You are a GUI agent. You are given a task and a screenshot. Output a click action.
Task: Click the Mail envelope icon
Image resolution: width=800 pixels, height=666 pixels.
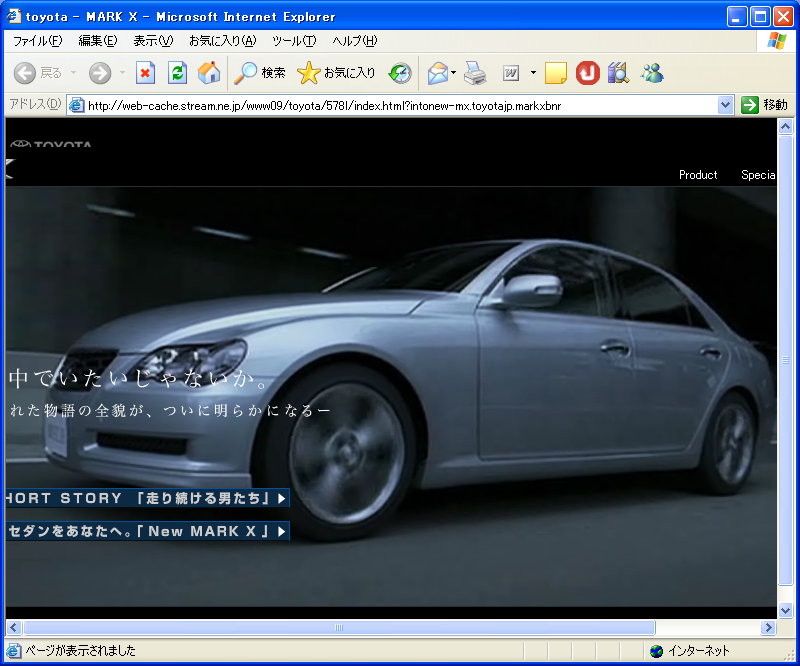tap(437, 73)
